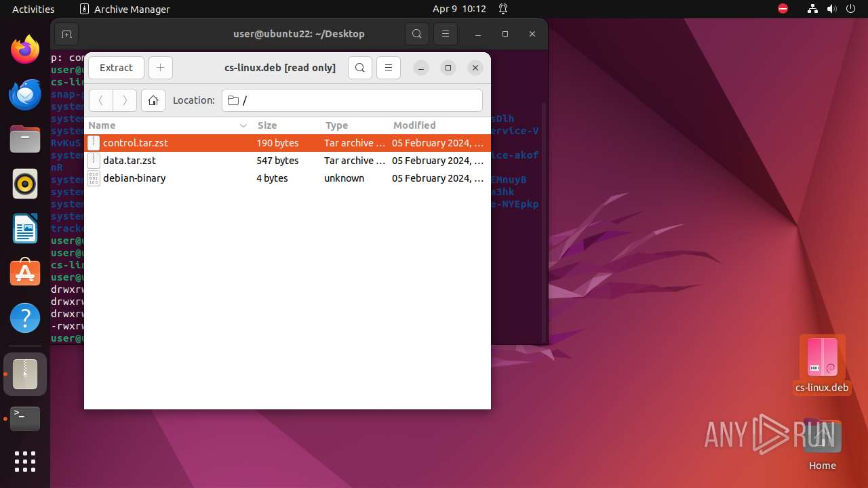Screen dimensions: 868x488
Task: Open the Archive Manager hamburger menu
Action: coord(389,68)
